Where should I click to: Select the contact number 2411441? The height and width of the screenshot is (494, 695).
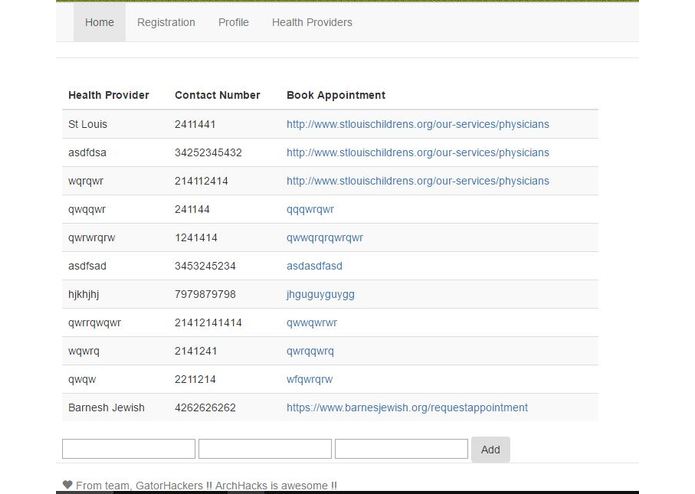[195, 124]
